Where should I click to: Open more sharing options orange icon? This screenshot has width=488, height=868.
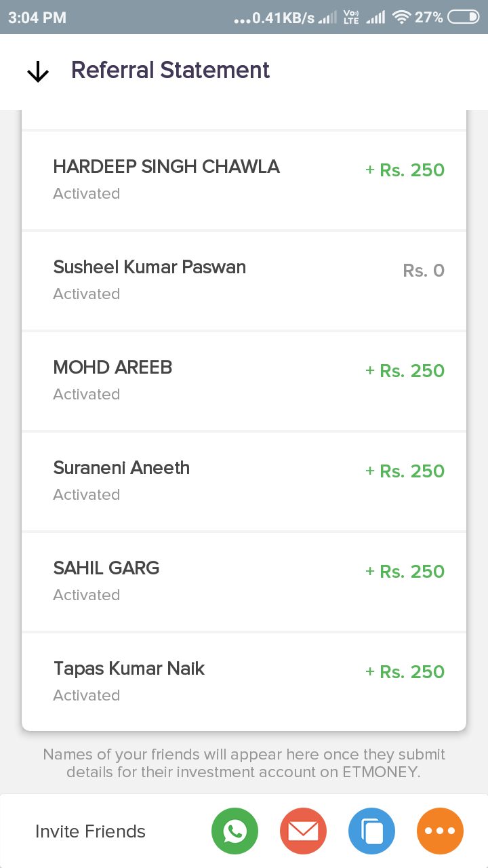(x=440, y=831)
